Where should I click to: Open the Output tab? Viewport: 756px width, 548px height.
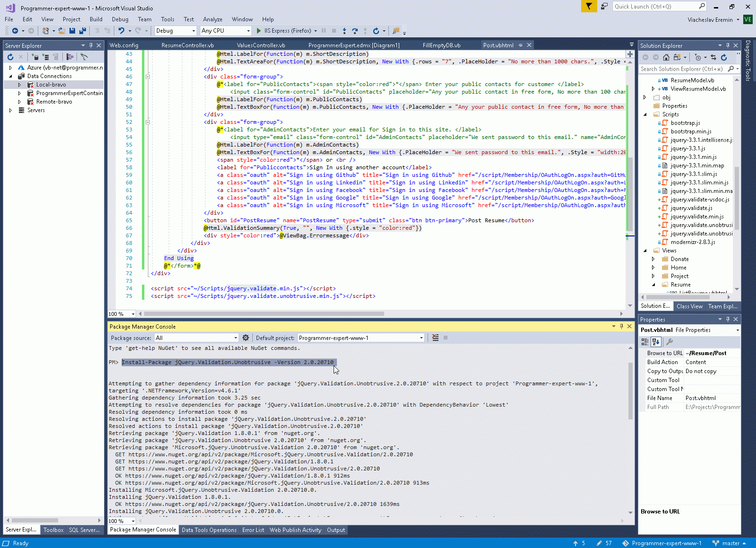[336, 530]
